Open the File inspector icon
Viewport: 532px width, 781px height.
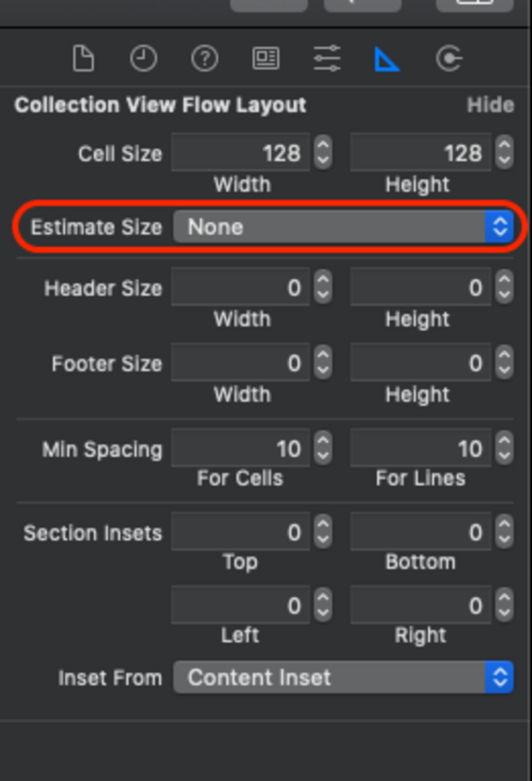point(83,59)
